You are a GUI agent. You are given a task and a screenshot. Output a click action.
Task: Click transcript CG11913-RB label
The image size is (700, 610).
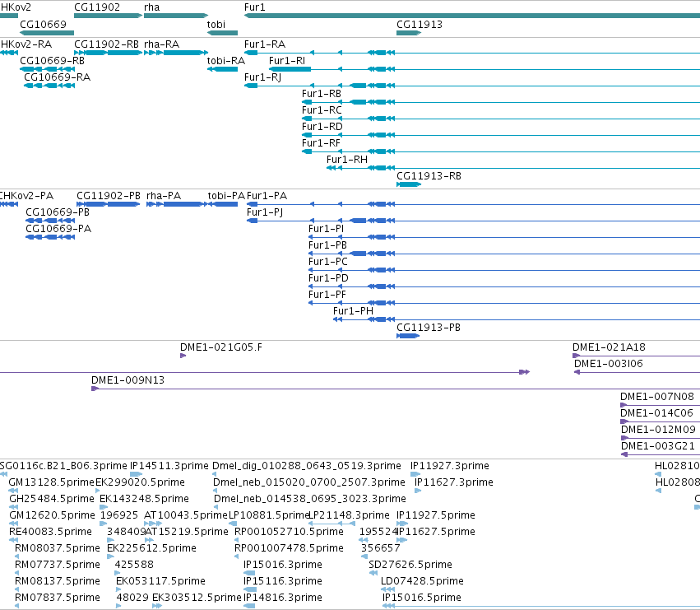tap(429, 176)
